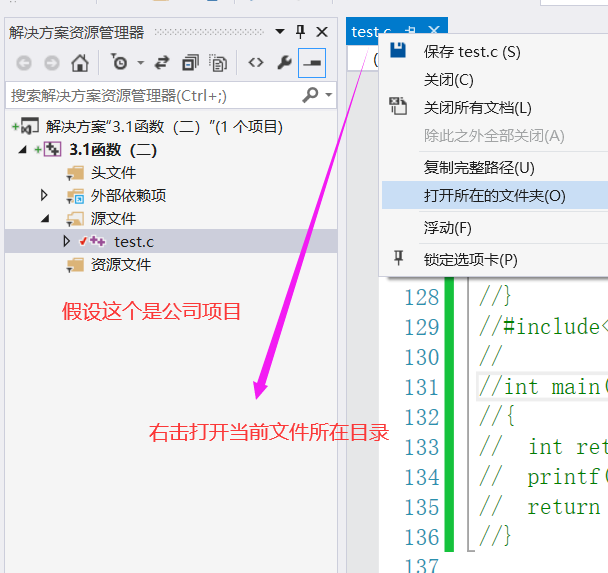Open the pending changes filter clock icon
Viewport: 608px width, 573px height.
coord(119,62)
